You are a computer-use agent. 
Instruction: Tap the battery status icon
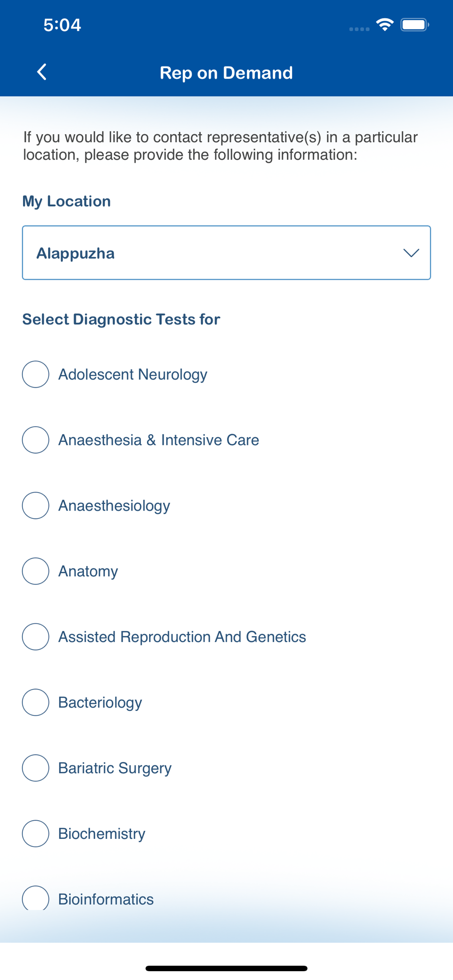point(414,24)
